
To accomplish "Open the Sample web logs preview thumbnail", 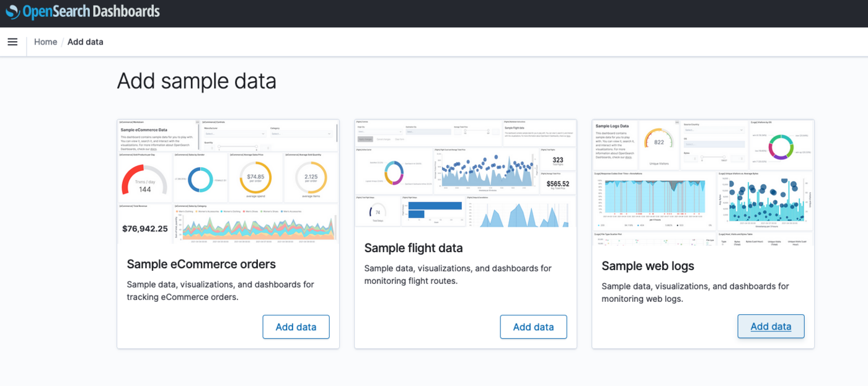I will 703,179.
